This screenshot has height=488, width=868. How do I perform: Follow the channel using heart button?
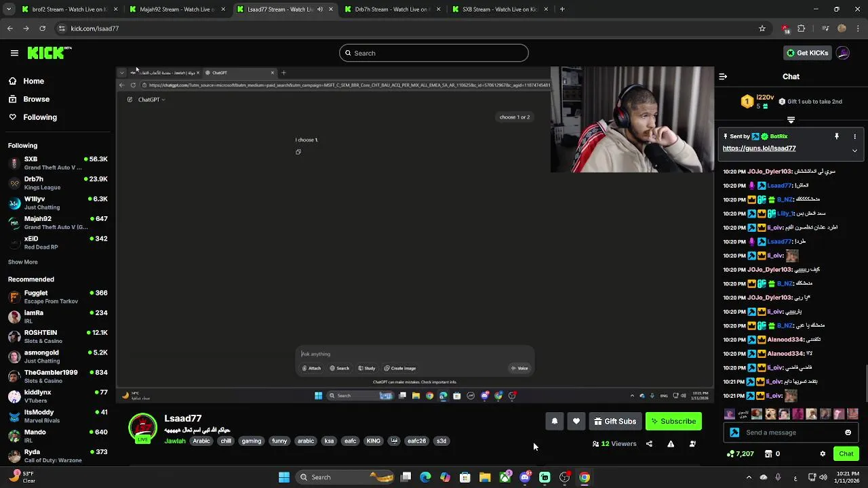click(x=576, y=421)
